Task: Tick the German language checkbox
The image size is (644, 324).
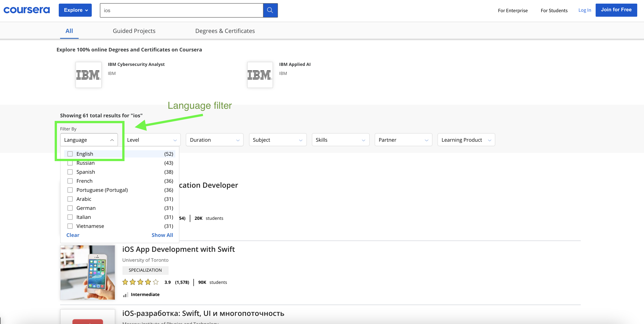Action: pyautogui.click(x=70, y=208)
